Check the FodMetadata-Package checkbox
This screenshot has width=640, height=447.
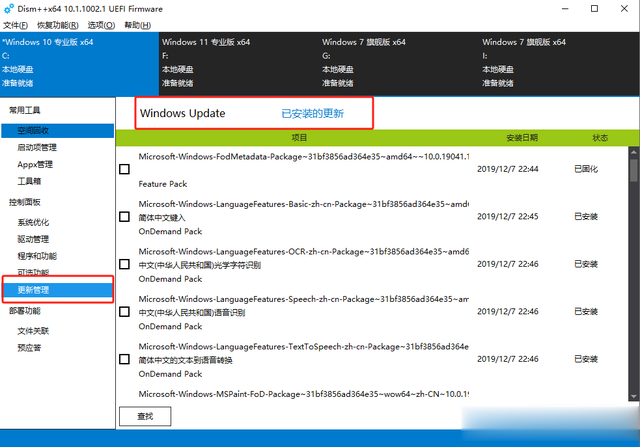pos(124,169)
